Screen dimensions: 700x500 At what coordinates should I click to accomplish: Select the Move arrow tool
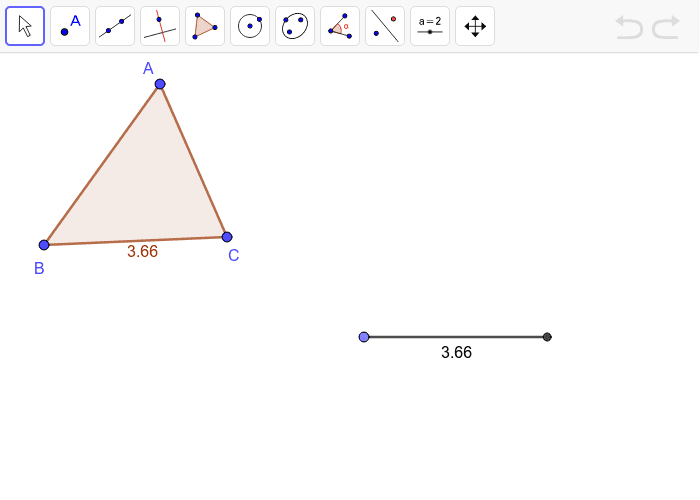pyautogui.click(x=25, y=26)
